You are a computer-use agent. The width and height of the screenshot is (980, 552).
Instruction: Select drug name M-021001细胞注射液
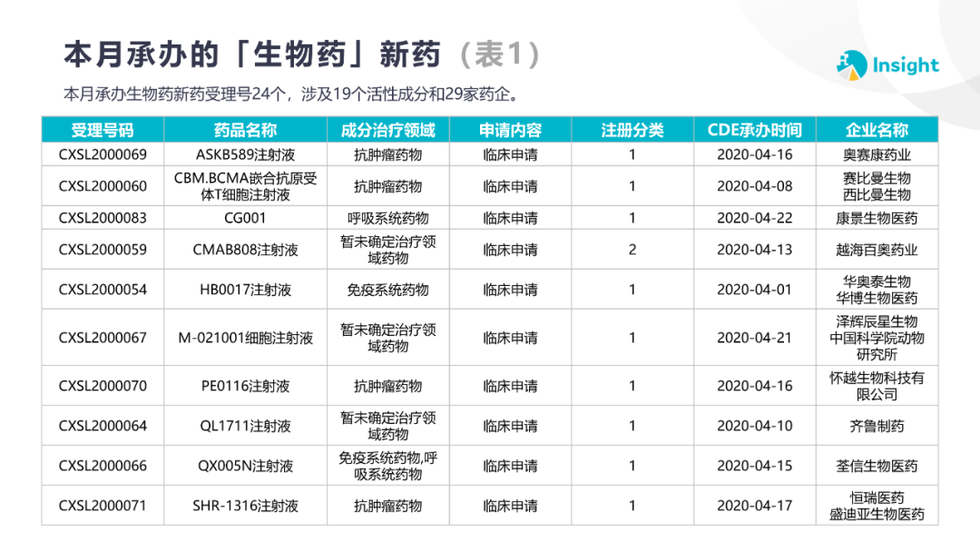(245, 338)
